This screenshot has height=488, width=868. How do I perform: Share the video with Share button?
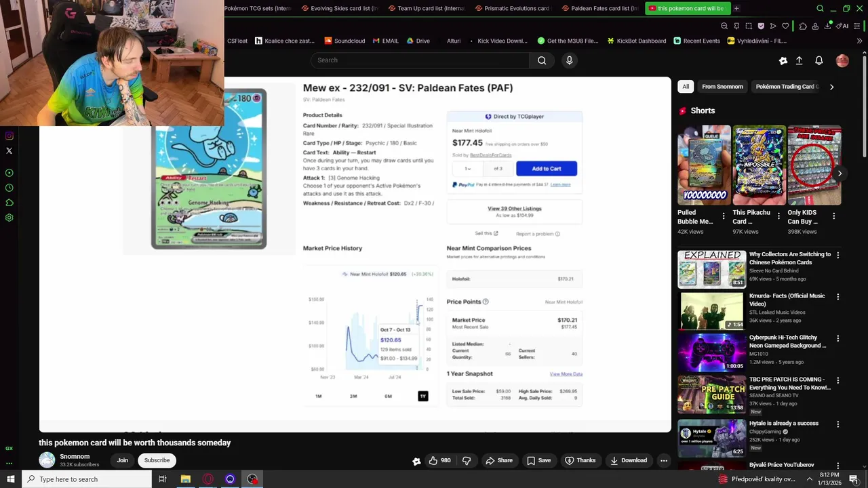(x=498, y=460)
